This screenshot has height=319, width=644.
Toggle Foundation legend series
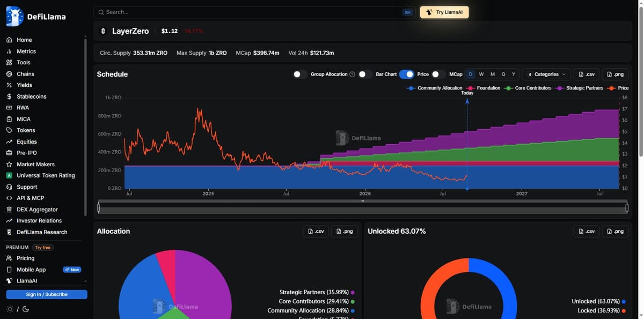483,88
